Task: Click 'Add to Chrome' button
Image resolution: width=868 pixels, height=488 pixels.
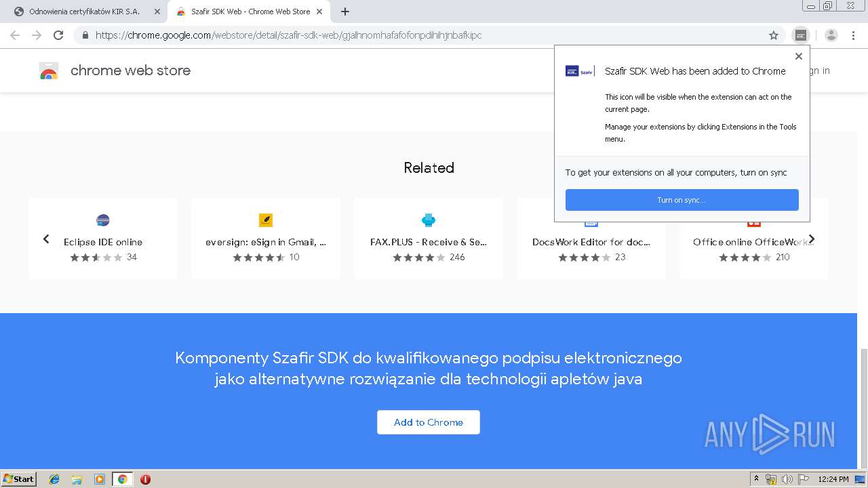Action: 429,422
